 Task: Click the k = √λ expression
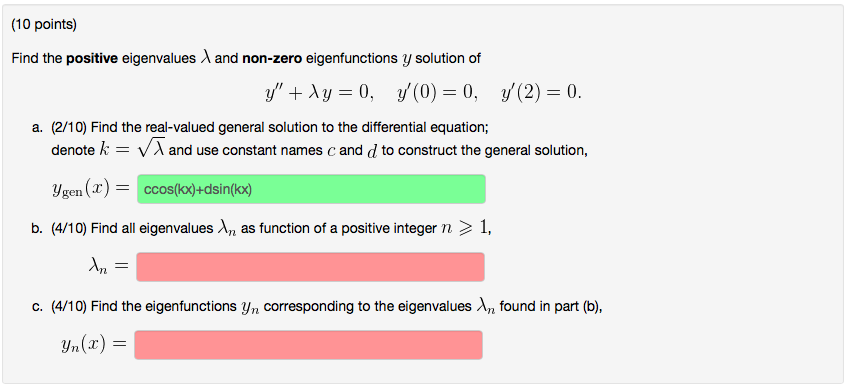[x=131, y=150]
